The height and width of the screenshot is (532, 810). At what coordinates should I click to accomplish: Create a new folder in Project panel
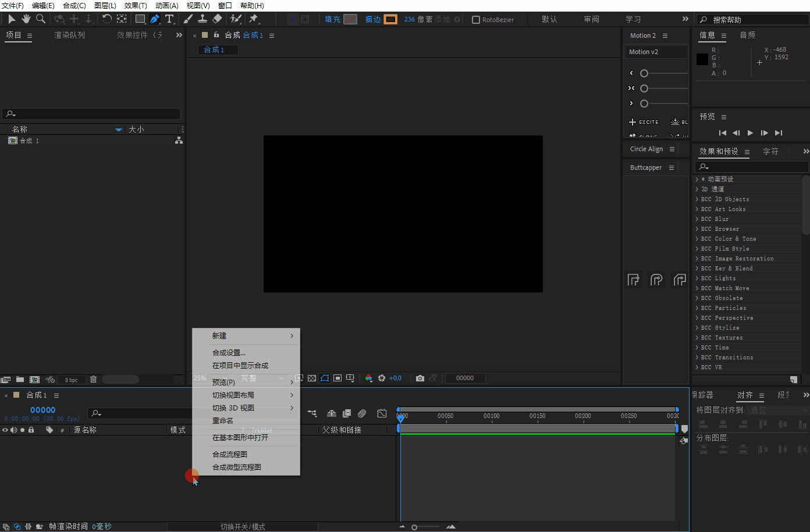(20, 380)
